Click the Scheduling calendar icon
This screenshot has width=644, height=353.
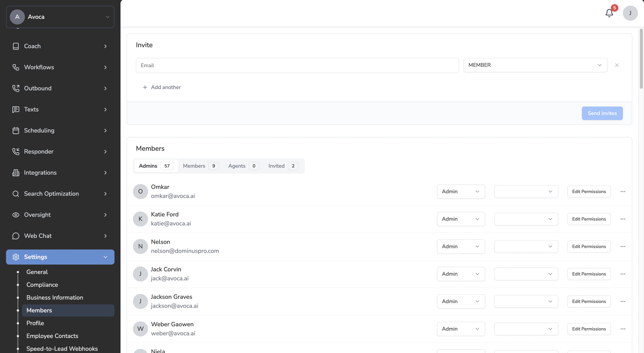(16, 130)
